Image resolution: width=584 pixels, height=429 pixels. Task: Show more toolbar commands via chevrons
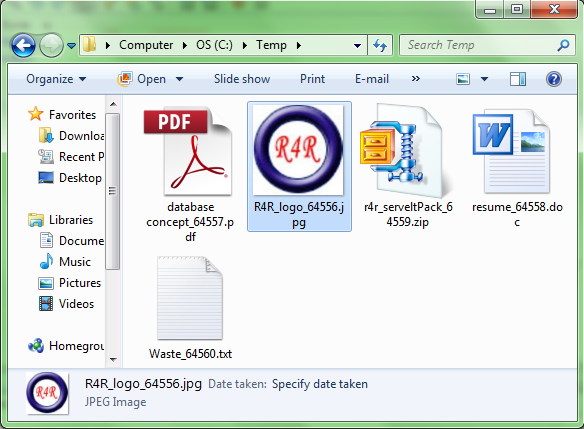[x=416, y=79]
